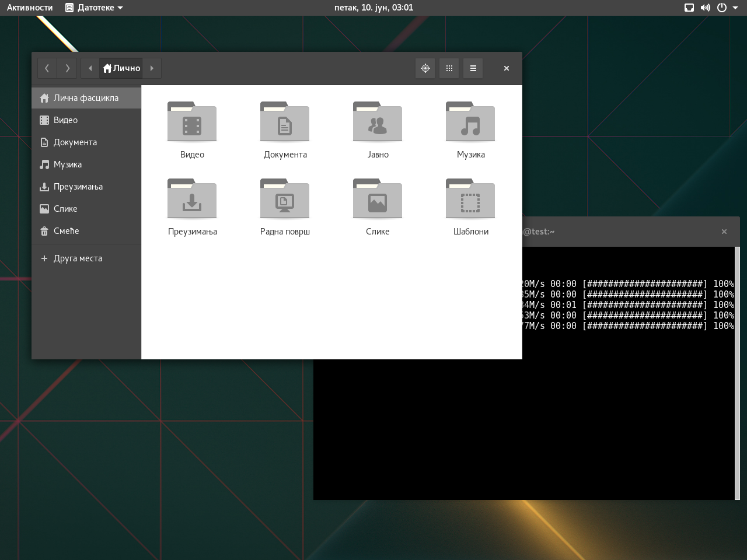
Task: Expand path bar with the left triangle arrow
Action: pos(90,68)
